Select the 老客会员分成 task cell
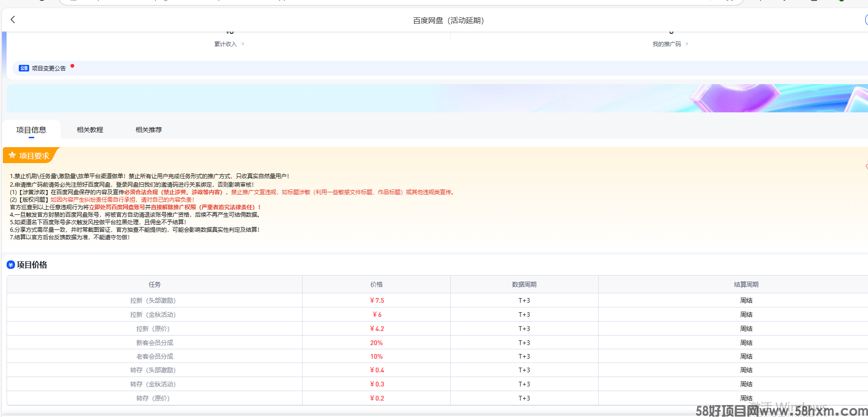Viewport: 868px width, 417px height. (x=155, y=356)
